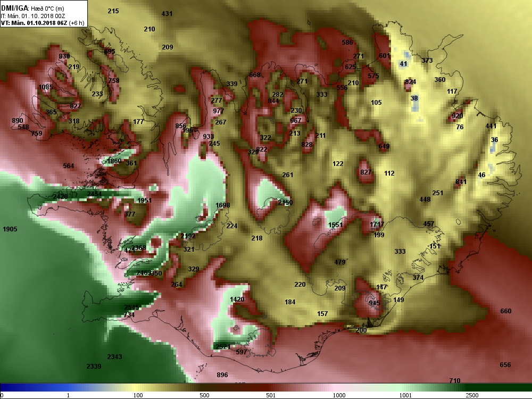The image size is (532, 399).
Task: Click the map value 830
Action: (x=64, y=56)
